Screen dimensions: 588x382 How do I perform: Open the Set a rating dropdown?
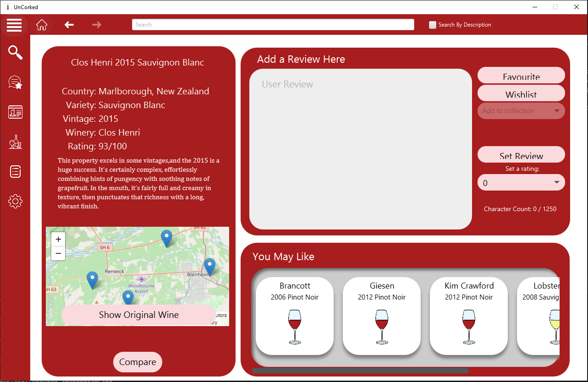(x=521, y=182)
